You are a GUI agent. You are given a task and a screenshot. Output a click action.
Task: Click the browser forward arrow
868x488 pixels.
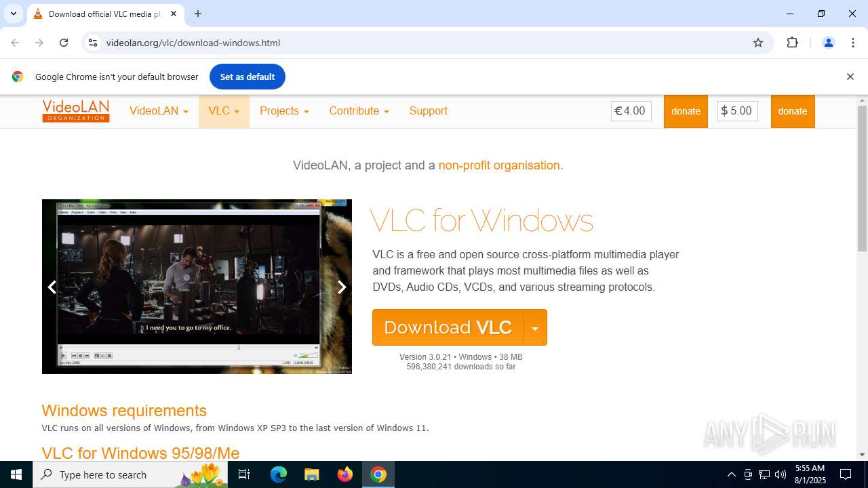click(39, 43)
